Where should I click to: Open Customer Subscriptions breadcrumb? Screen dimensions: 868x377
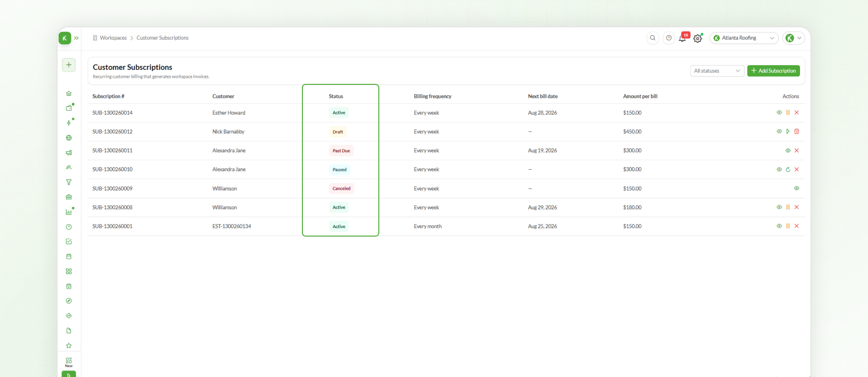tap(162, 38)
